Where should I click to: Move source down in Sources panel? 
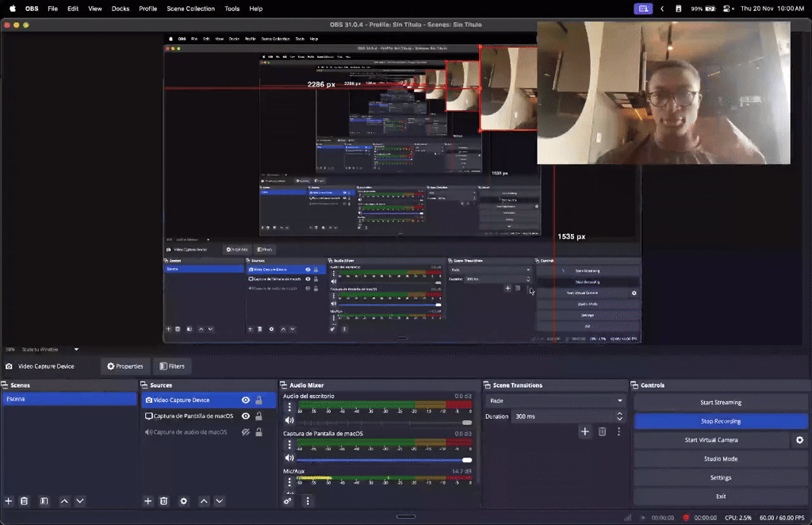[x=220, y=500]
